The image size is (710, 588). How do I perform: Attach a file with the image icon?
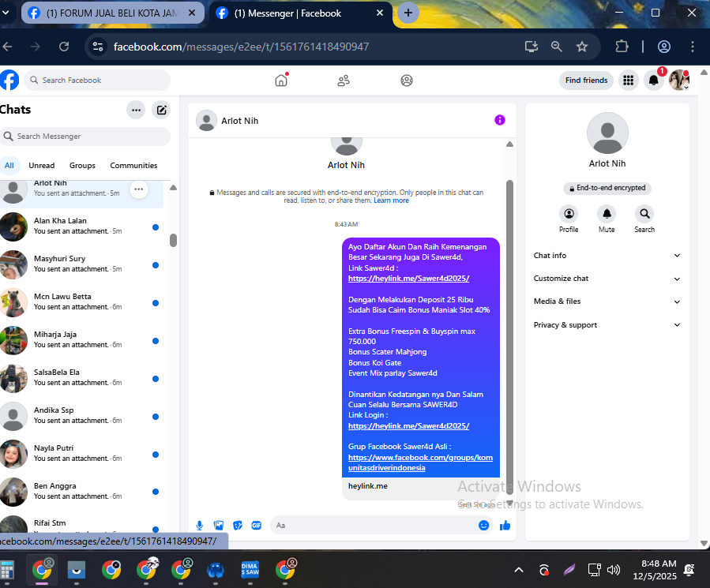[x=219, y=525]
